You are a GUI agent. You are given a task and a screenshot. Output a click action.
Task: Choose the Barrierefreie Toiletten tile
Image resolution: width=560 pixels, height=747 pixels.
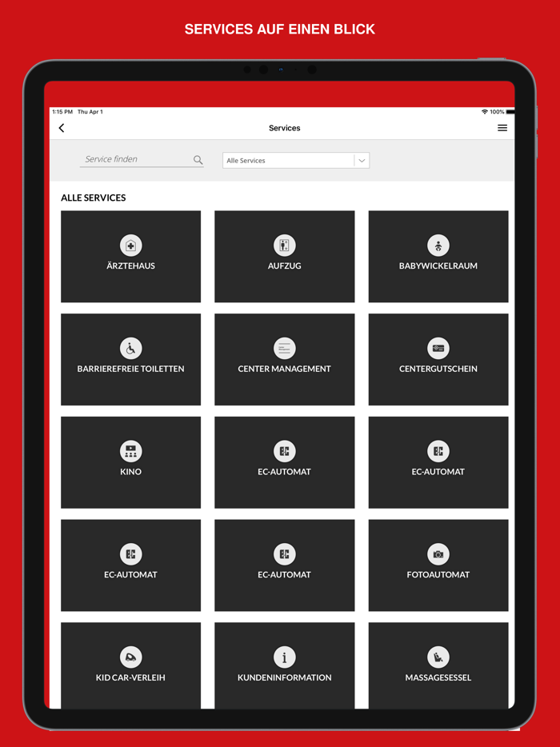point(130,359)
